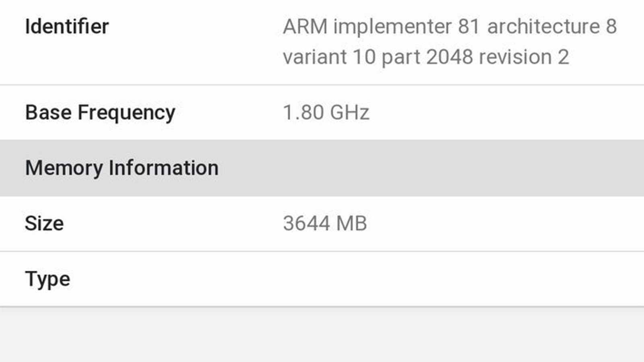Click the empty value area of the Type row

tap(443, 279)
